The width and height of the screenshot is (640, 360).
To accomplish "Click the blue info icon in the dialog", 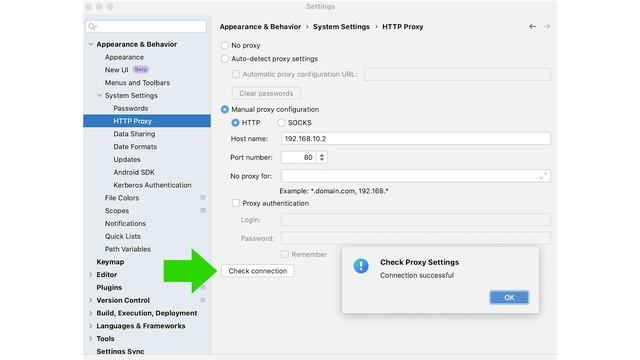I will 361,266.
